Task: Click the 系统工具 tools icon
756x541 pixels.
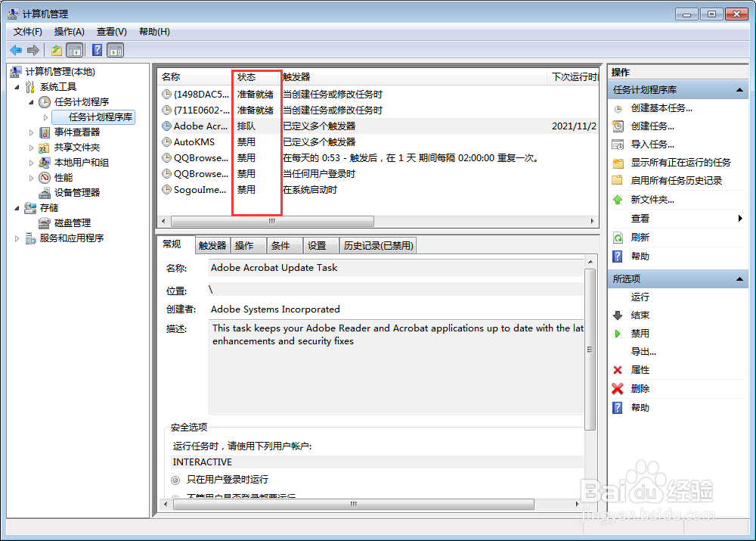Action: 30,87
